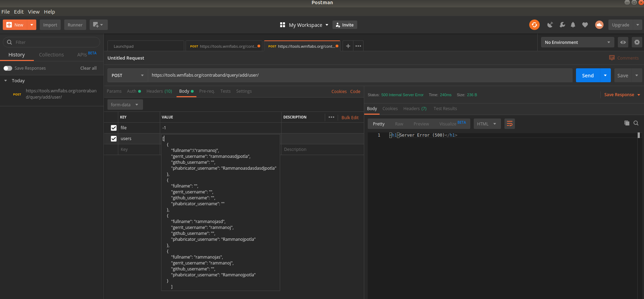This screenshot has width=644, height=299.
Task: Switch response view to Preview
Action: pos(421,124)
